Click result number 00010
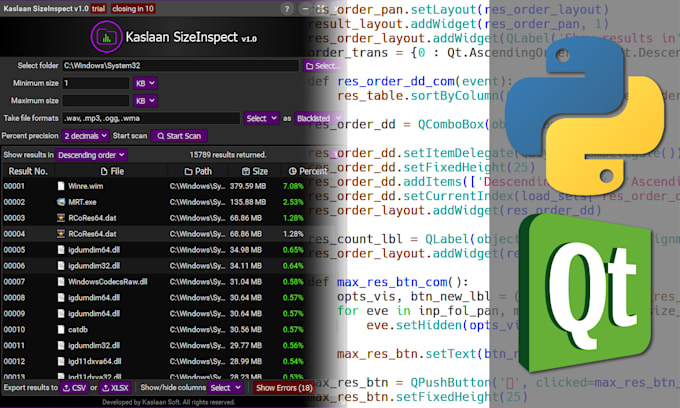 tap(14, 330)
